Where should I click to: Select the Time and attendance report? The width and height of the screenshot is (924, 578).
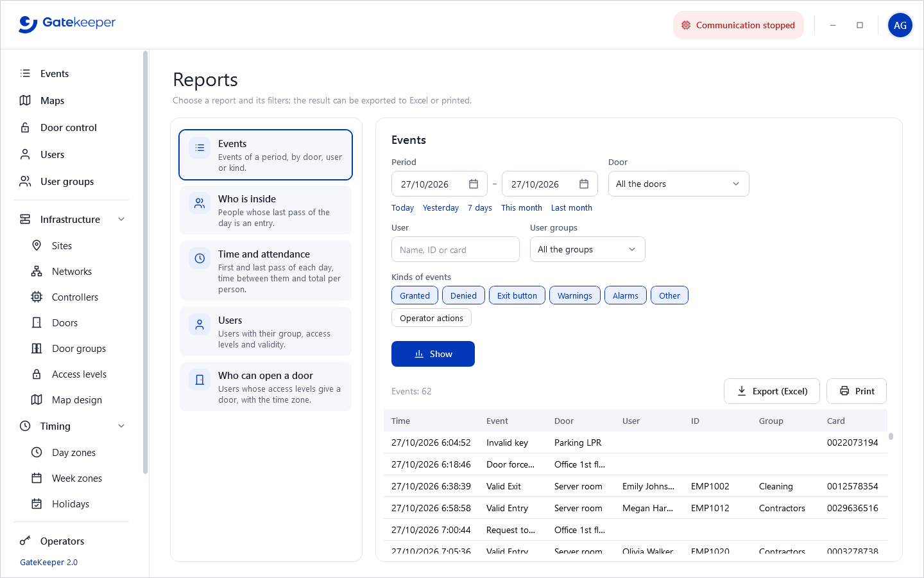coord(266,271)
